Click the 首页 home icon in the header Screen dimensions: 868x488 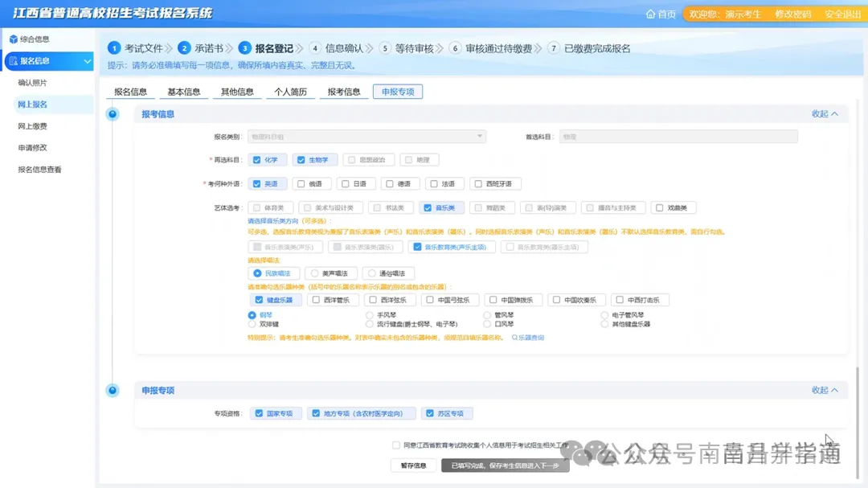650,14
